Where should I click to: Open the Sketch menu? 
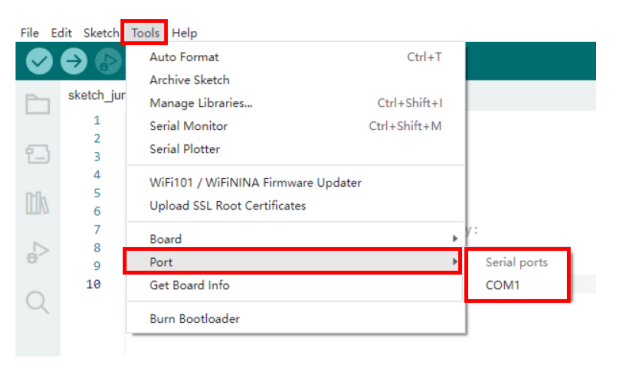pyautogui.click(x=101, y=33)
